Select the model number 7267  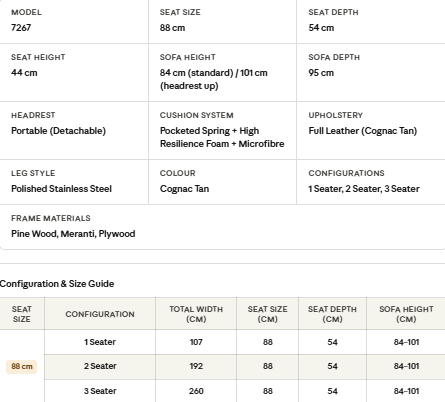[x=21, y=28]
